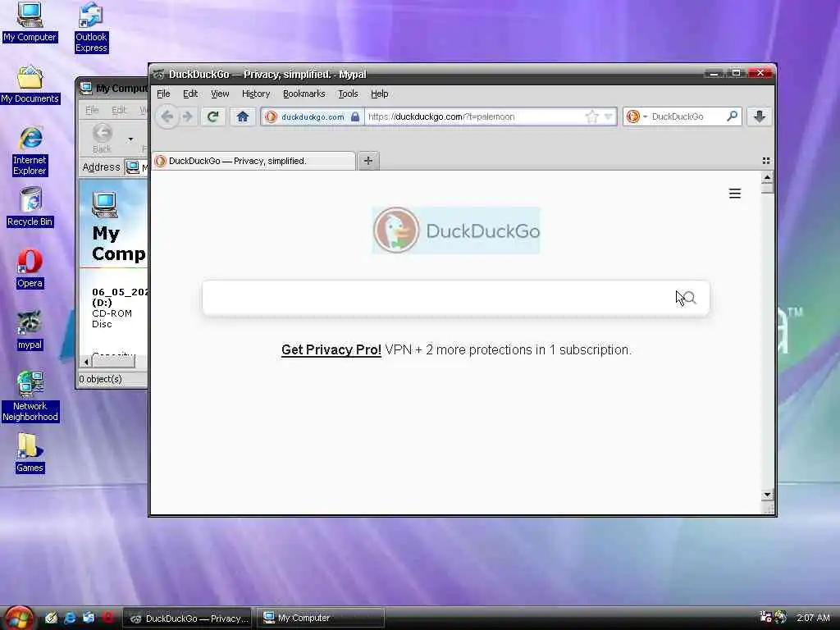The height and width of the screenshot is (630, 840).
Task: Open Outlook Express desktop icon
Action: pos(91,28)
